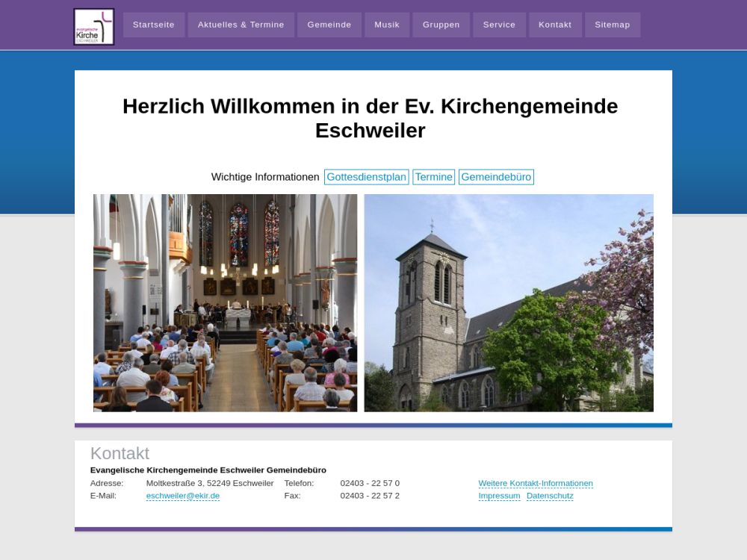The image size is (747, 560).
Task: Select the Gemeinde navigation item
Action: click(x=329, y=25)
